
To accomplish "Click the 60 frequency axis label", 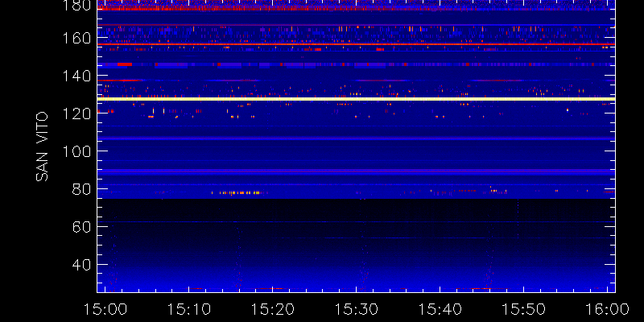I will pos(81,227).
